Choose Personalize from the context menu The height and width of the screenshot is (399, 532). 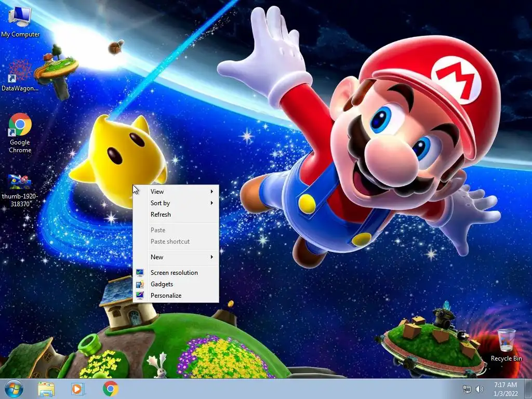(x=176, y=296)
